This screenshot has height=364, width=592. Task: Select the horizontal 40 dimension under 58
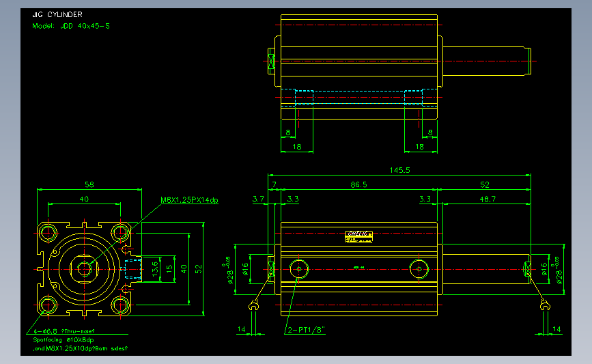click(84, 199)
